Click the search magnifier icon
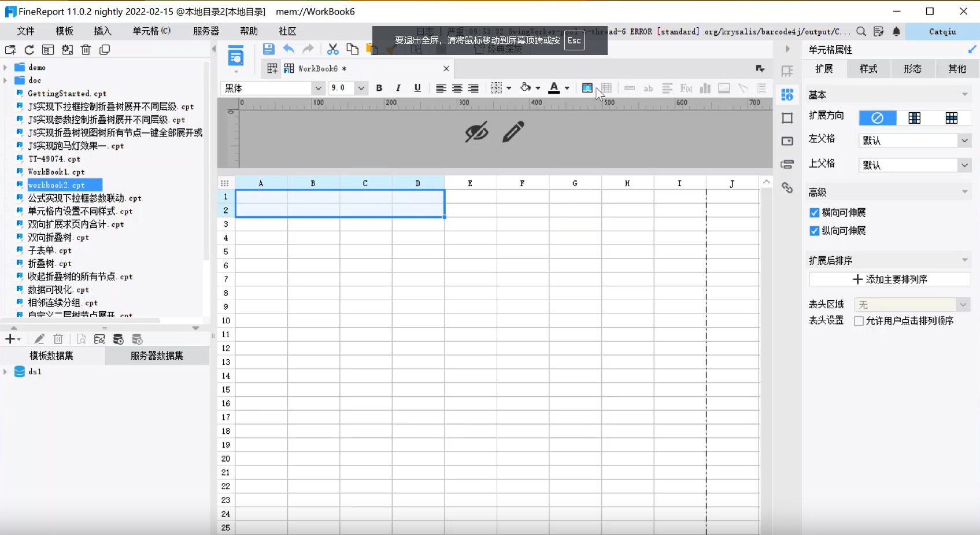980x535 pixels. [x=861, y=31]
